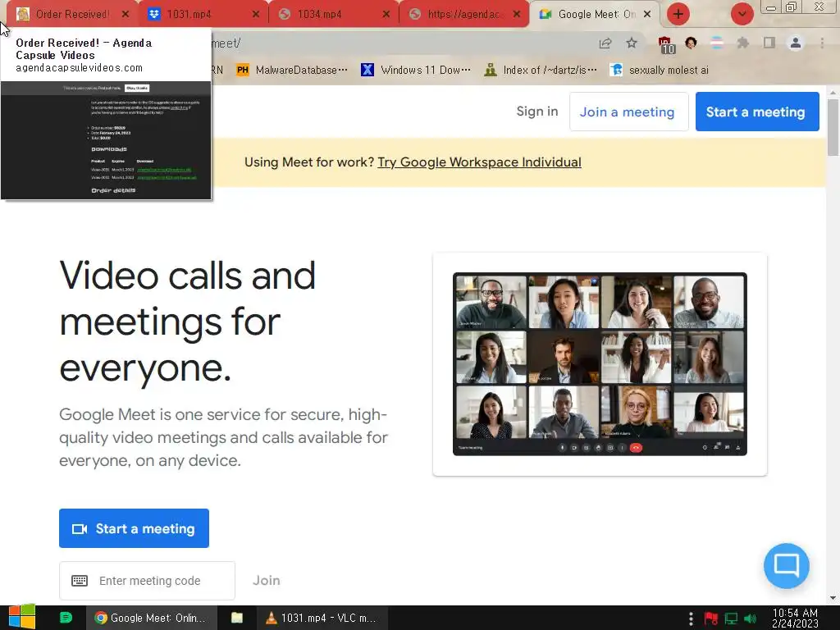Screen dimensions: 840x630
Task: Focus the Enter meeting code field
Action: click(x=147, y=581)
